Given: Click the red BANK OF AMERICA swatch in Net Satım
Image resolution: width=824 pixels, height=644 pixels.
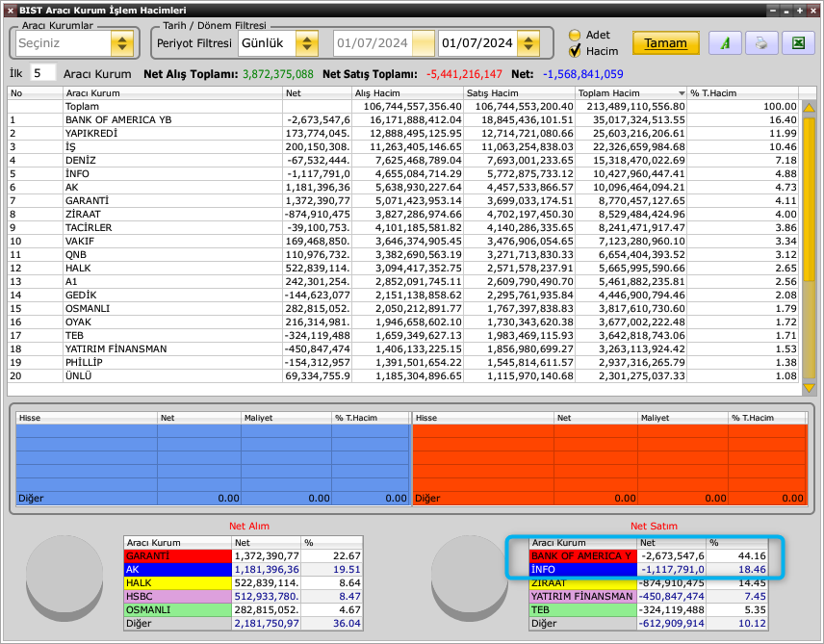Looking at the screenshot, I should click(x=583, y=555).
